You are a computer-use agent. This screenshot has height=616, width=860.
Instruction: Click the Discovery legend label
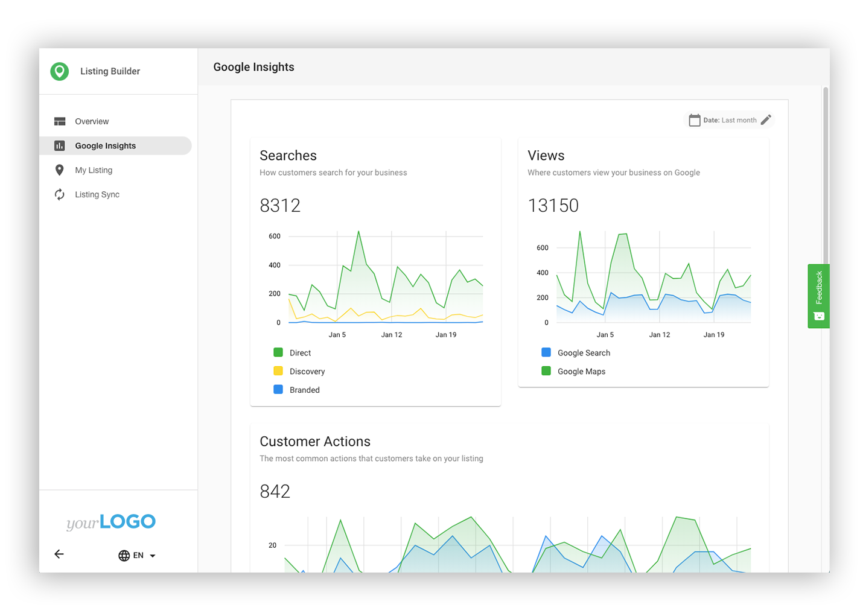(307, 372)
